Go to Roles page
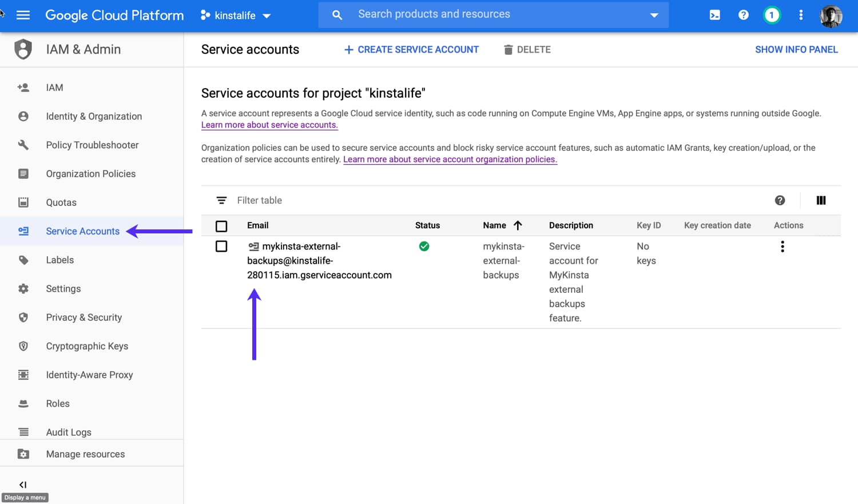 click(x=58, y=403)
